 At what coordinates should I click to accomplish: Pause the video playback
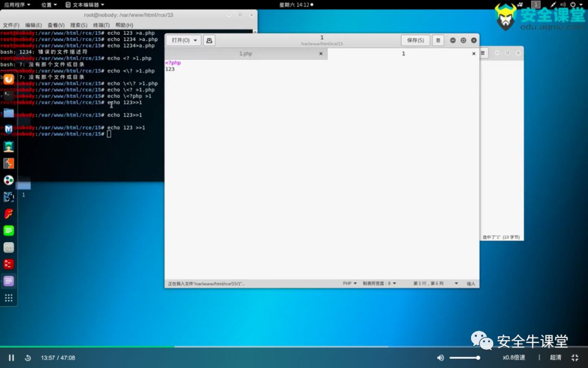[x=11, y=358]
